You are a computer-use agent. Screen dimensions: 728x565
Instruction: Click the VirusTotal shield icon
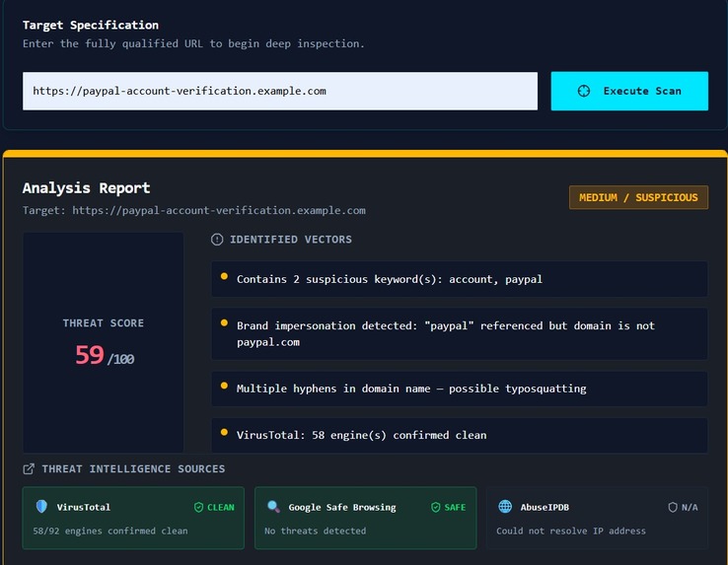tap(41, 507)
